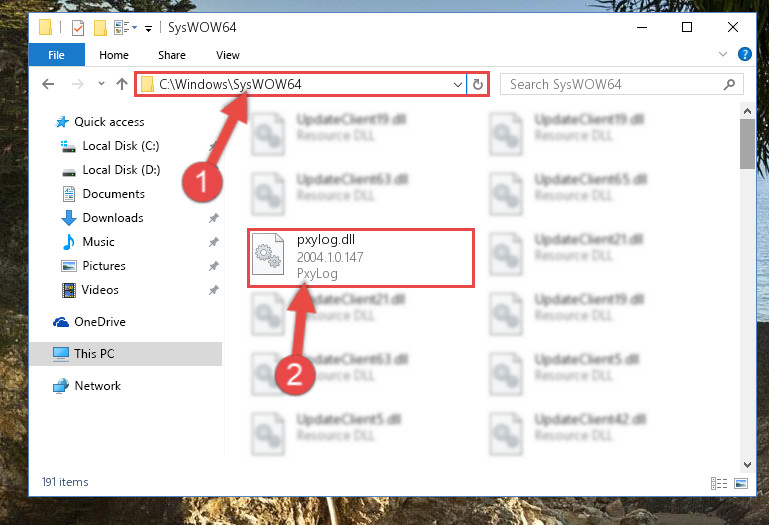Open the Help question mark icon

tap(744, 54)
